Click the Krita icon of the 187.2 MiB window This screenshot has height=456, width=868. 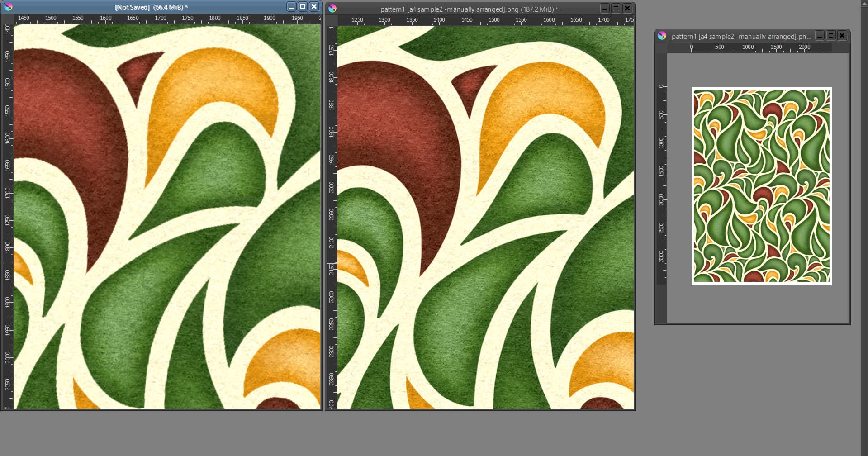332,9
